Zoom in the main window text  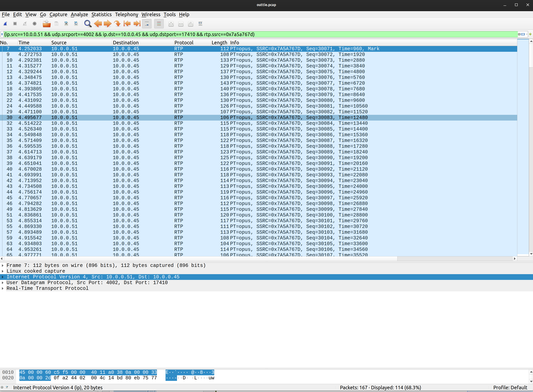(x=171, y=24)
